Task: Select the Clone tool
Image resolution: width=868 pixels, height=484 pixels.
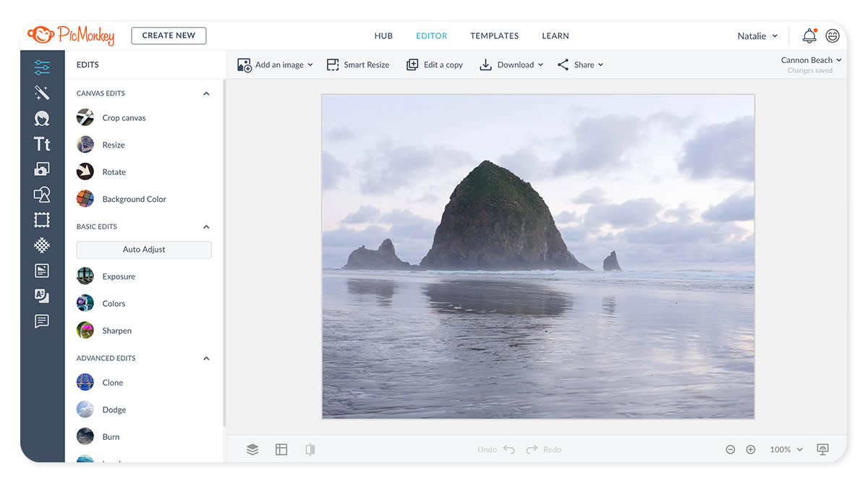Action: 100,383
